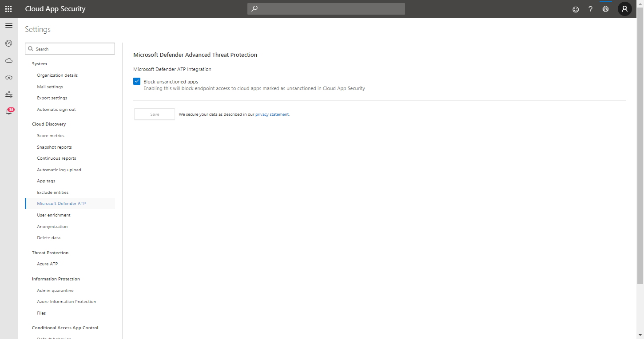This screenshot has height=339, width=644.
Task: Open the Control sliders icon in the sidebar
Action: click(x=8, y=94)
